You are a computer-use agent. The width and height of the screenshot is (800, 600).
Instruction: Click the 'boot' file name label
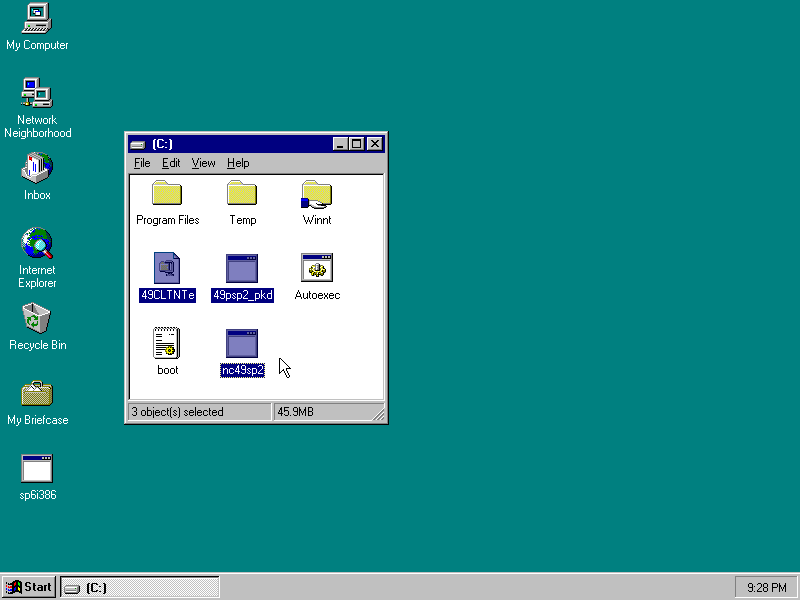[167, 370]
